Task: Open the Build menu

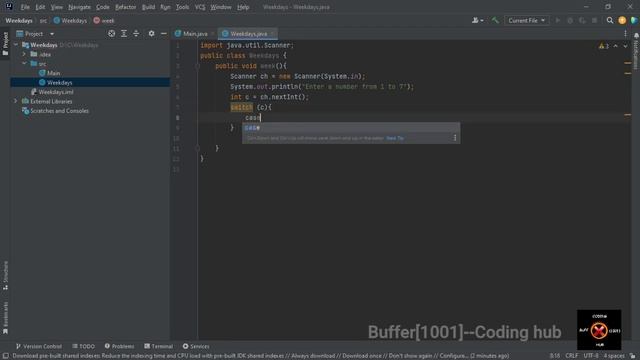Action: [148, 7]
